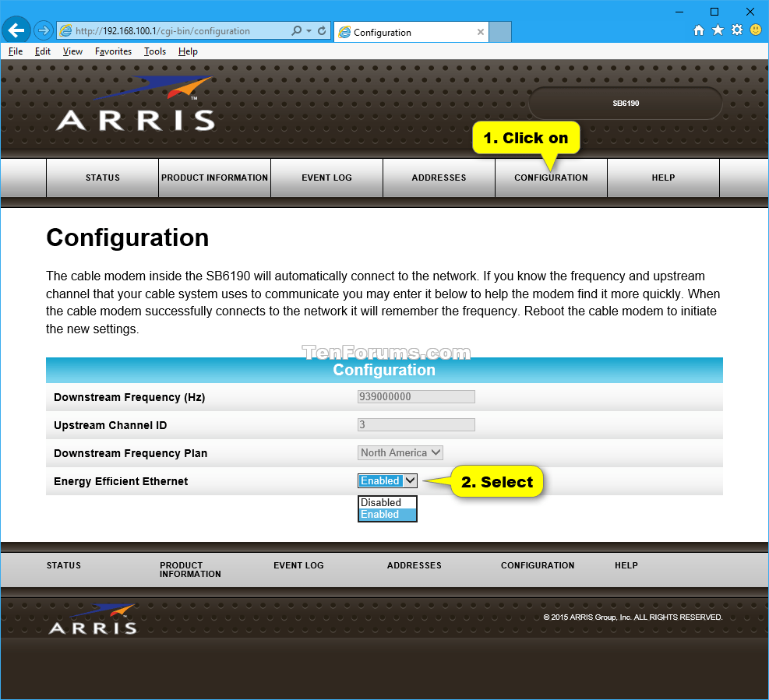Screen dimensions: 769x700
Task: Select Disabled for Energy Efficient Ethernet
Action: pyautogui.click(x=382, y=502)
